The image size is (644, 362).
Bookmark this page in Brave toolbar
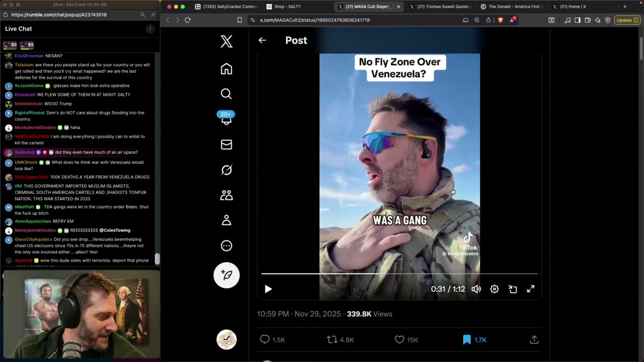pos(239,20)
